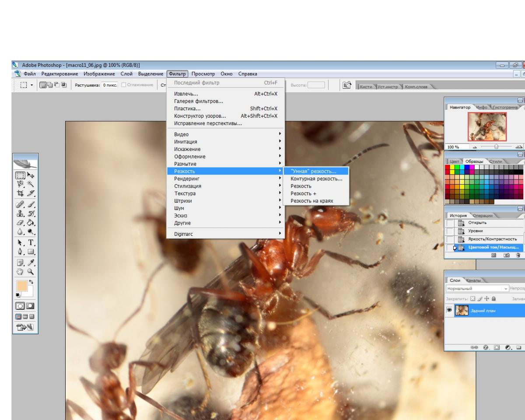
Task: Activate the Hand tool
Action: pyautogui.click(x=20, y=271)
